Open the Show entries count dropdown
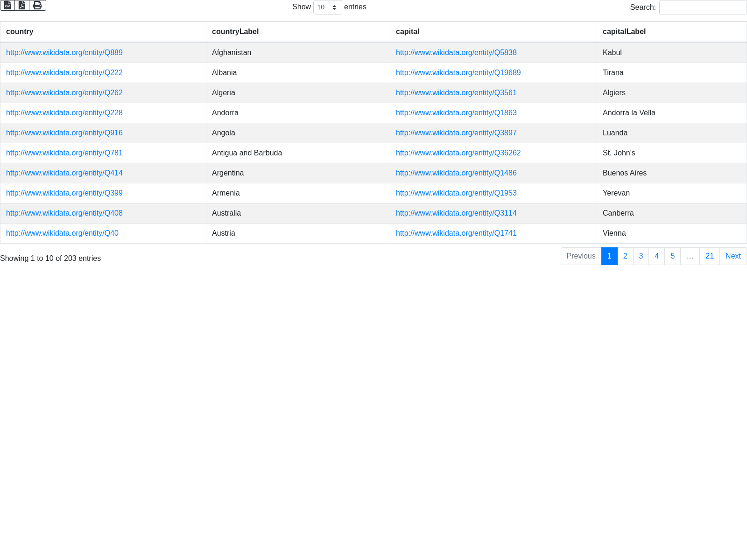The width and height of the screenshot is (747, 560). tap(327, 7)
